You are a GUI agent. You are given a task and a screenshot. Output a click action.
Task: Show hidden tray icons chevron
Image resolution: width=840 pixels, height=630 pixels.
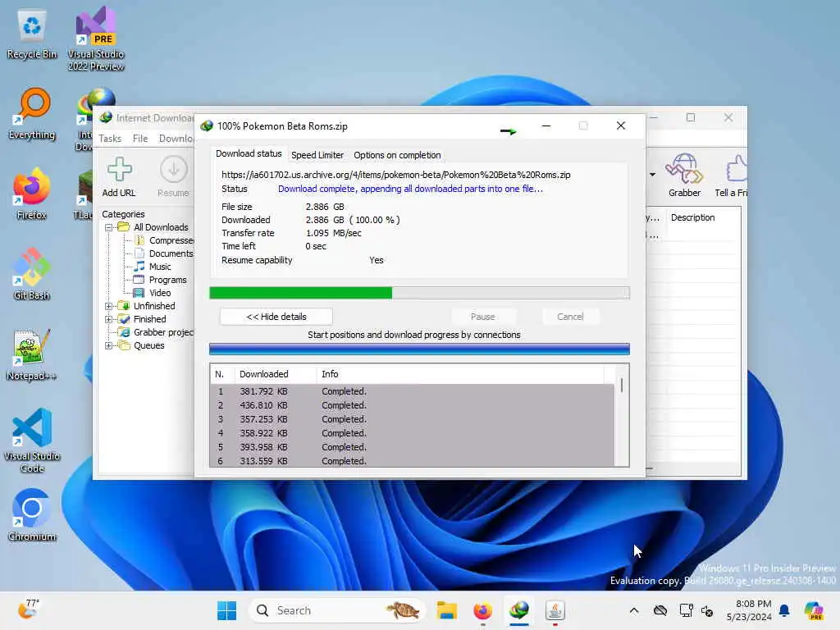634,610
